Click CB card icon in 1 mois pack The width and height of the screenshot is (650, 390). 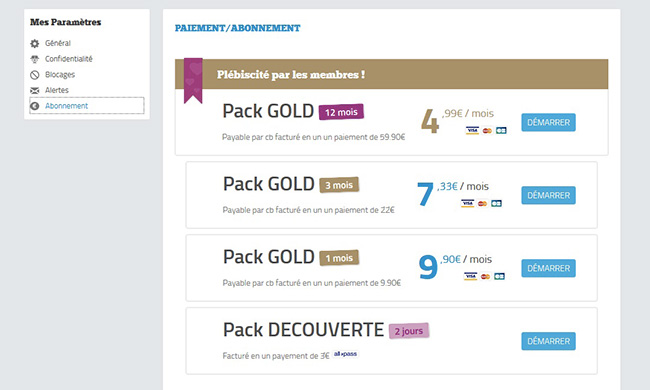click(499, 276)
